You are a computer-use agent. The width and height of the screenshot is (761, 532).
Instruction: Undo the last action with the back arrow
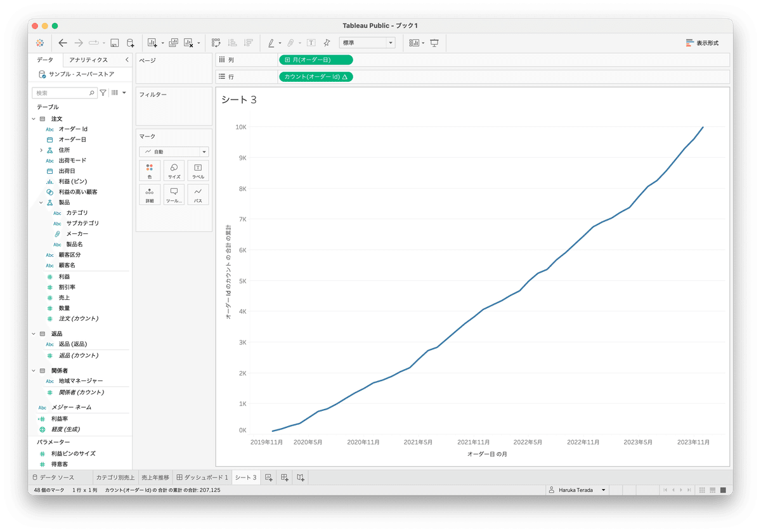[62, 43]
